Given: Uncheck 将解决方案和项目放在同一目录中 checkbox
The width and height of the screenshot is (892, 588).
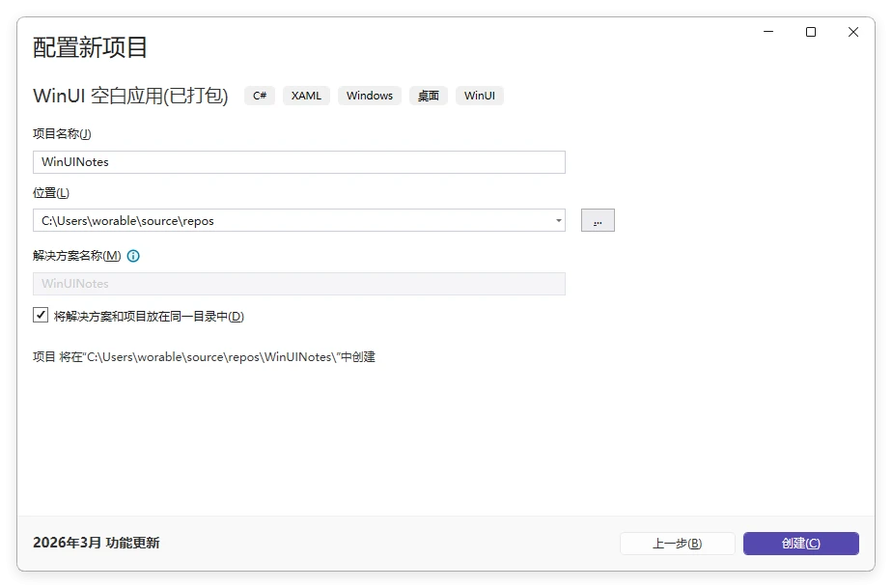Looking at the screenshot, I should pos(41,315).
